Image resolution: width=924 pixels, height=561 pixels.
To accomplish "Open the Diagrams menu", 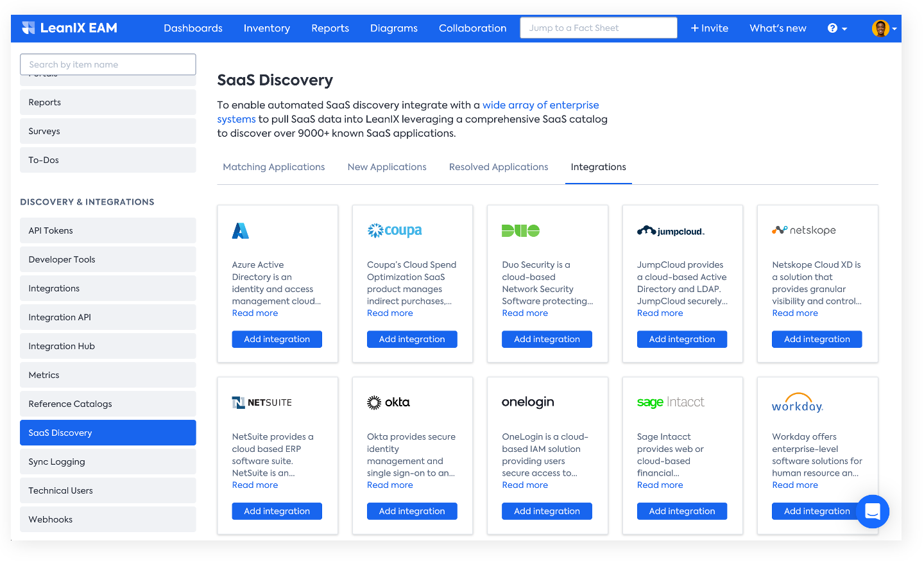I will [394, 28].
